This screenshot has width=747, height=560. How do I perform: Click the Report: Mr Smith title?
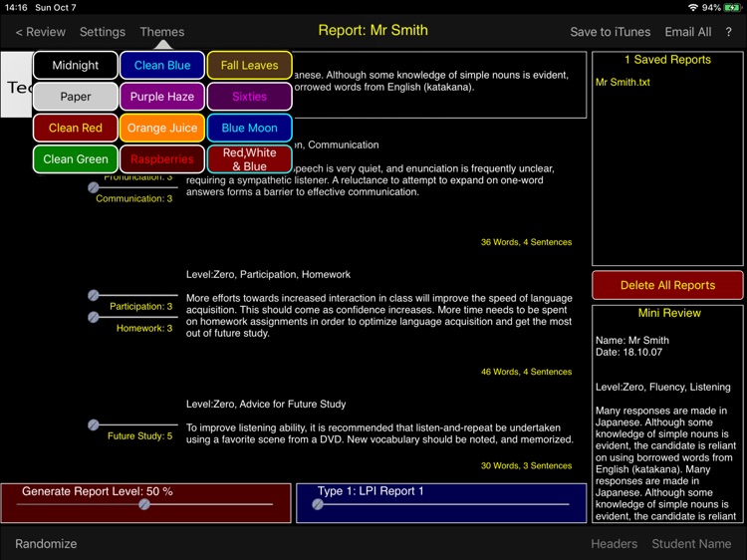pos(373,30)
